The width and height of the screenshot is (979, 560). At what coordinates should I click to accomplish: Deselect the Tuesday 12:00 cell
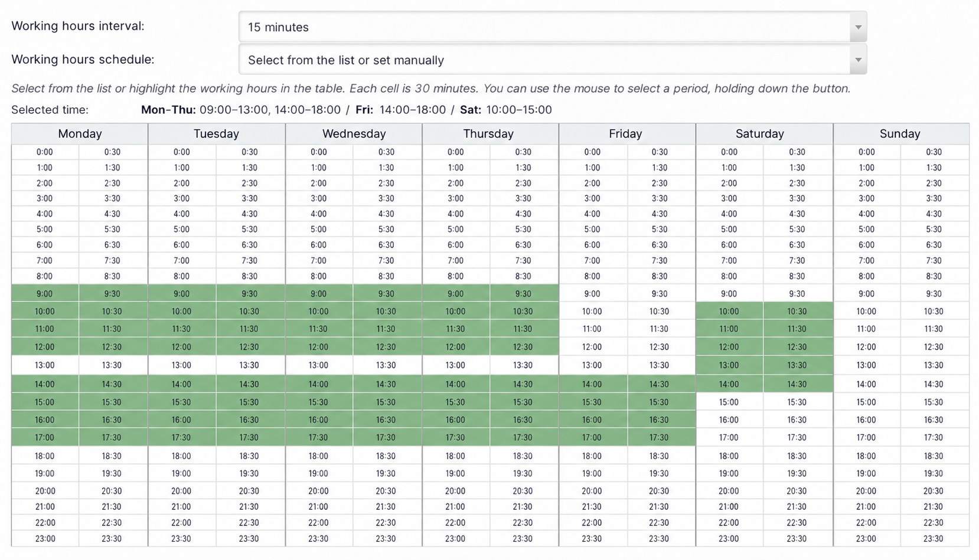[181, 347]
